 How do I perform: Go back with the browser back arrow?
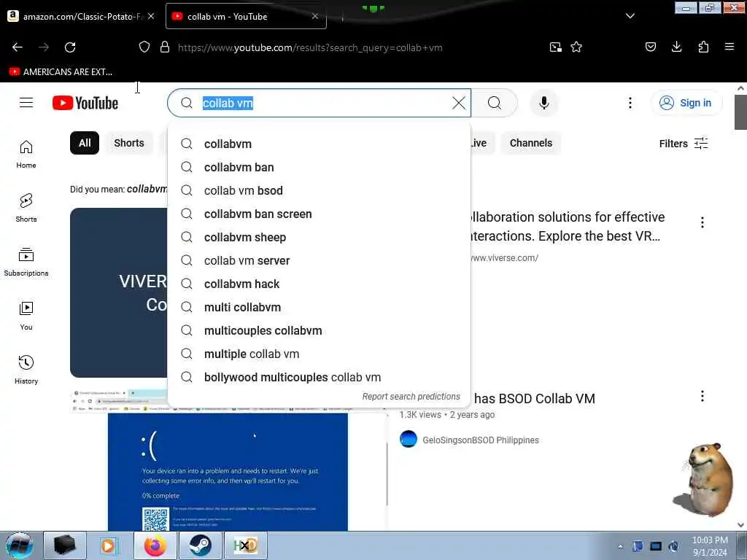pos(18,47)
